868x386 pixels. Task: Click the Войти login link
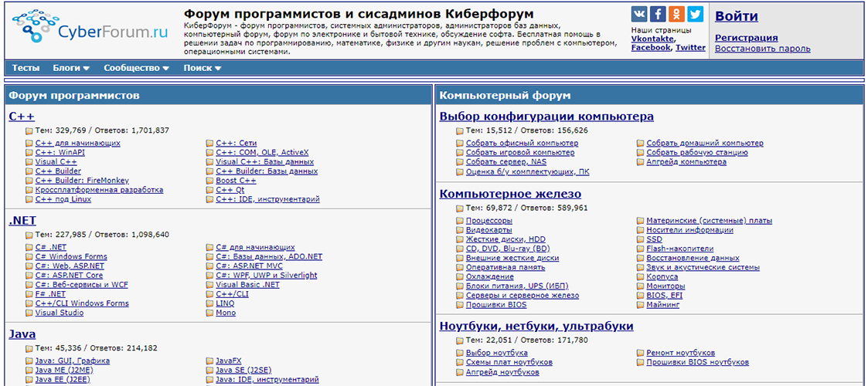click(736, 16)
